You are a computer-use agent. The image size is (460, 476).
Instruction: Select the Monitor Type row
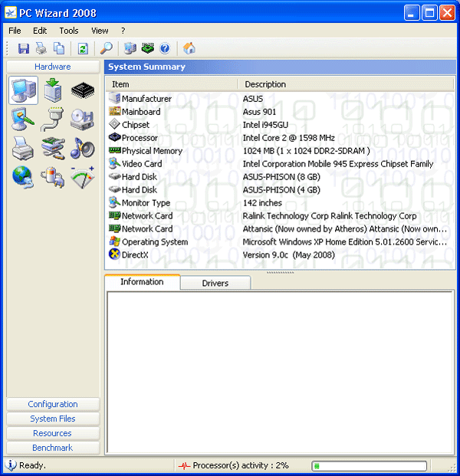pyautogui.click(x=280, y=203)
